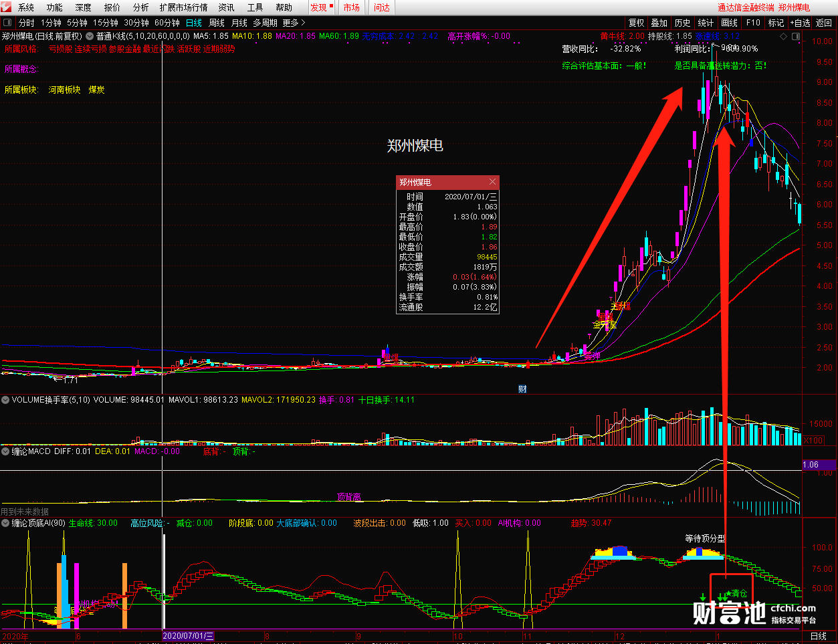
Task: Open the 深度 menu
Action: tap(84, 7)
